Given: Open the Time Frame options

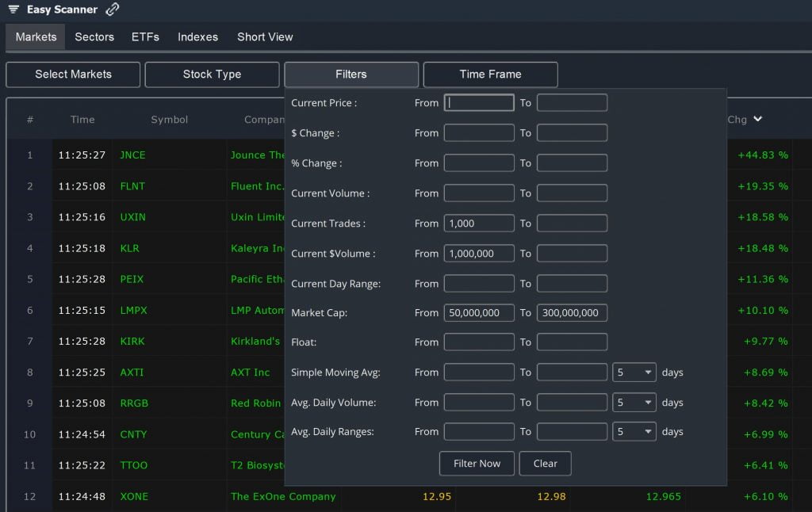Looking at the screenshot, I should coord(490,75).
